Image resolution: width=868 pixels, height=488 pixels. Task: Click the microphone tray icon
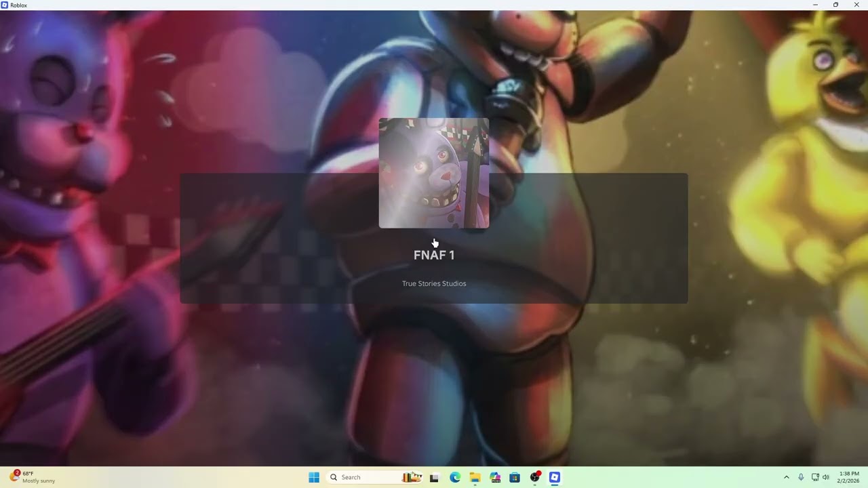pos(801,477)
